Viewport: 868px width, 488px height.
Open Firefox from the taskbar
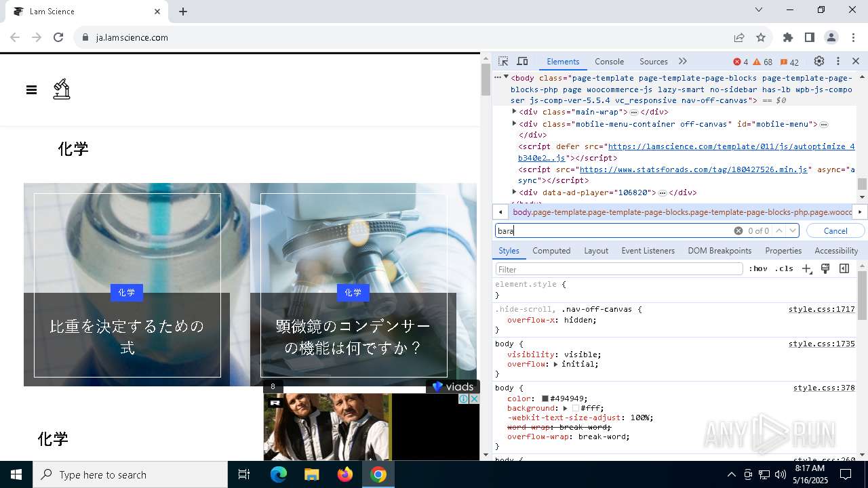coord(345,474)
